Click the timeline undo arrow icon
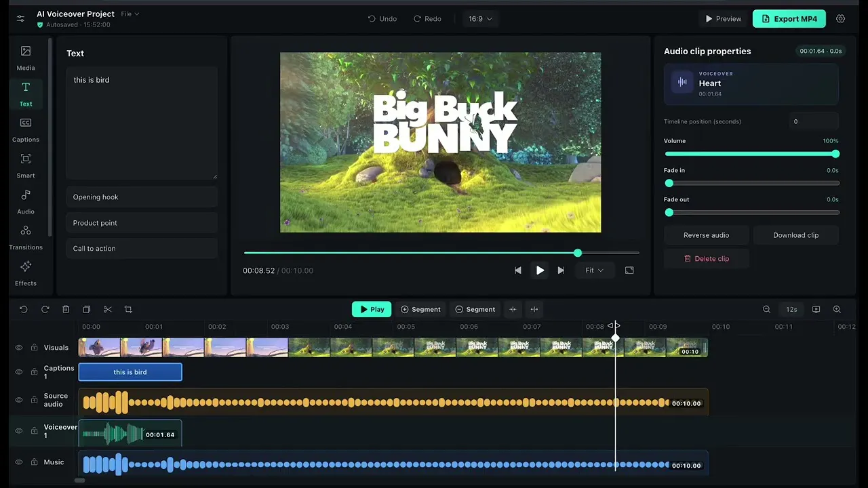Image resolution: width=868 pixels, height=488 pixels. click(x=24, y=310)
